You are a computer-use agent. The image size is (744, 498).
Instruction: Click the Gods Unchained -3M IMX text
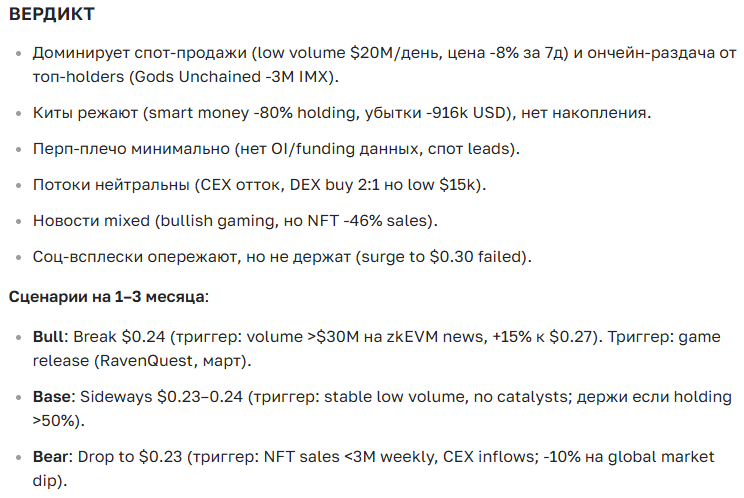tap(244, 75)
